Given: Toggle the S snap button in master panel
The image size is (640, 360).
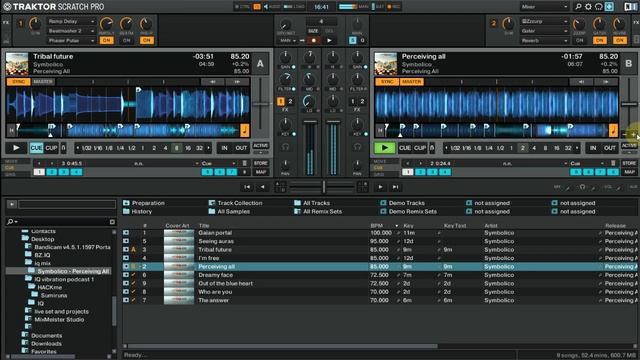Looking at the screenshot, I should (x=352, y=40).
